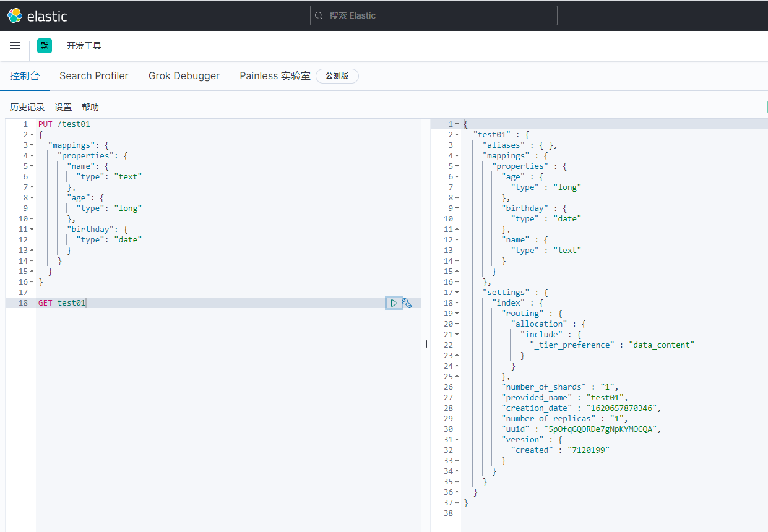Screen dimensions: 768x532
Task: Collapse the "mappings" block in editor line 3
Action: pos(32,145)
